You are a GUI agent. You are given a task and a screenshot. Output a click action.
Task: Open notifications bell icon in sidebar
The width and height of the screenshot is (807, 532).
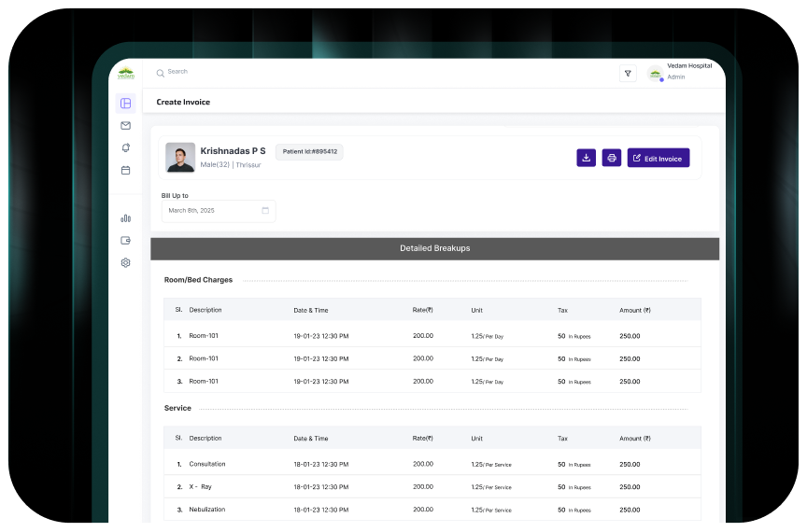tap(125, 147)
